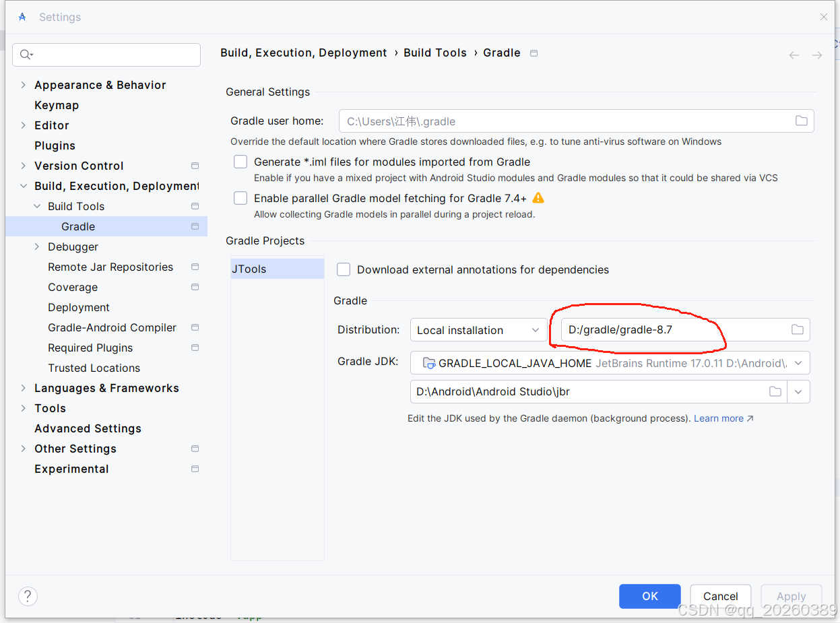The width and height of the screenshot is (840, 623).
Task: Enable parallel Gradle model fetching checkbox
Action: pyautogui.click(x=240, y=198)
